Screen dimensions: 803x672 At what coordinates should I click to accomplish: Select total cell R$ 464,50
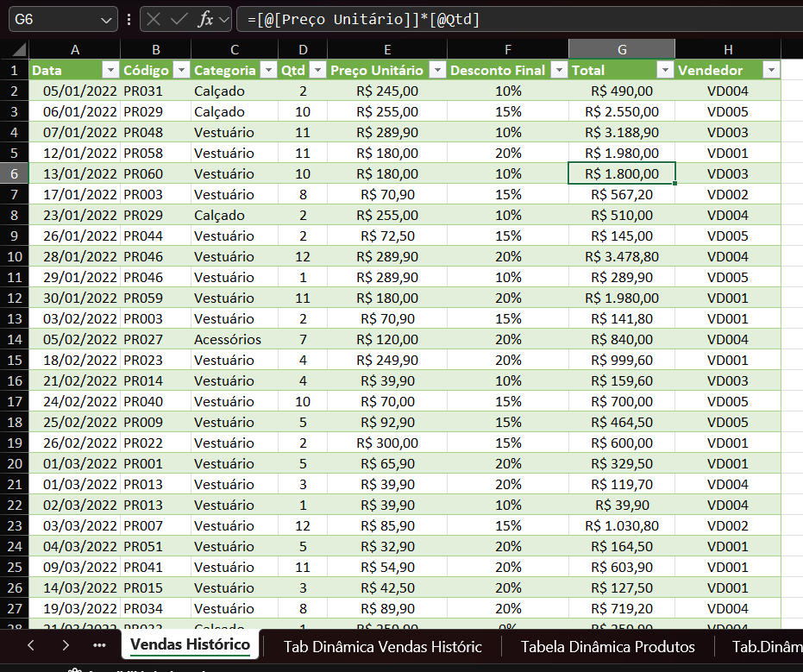pyautogui.click(x=622, y=422)
